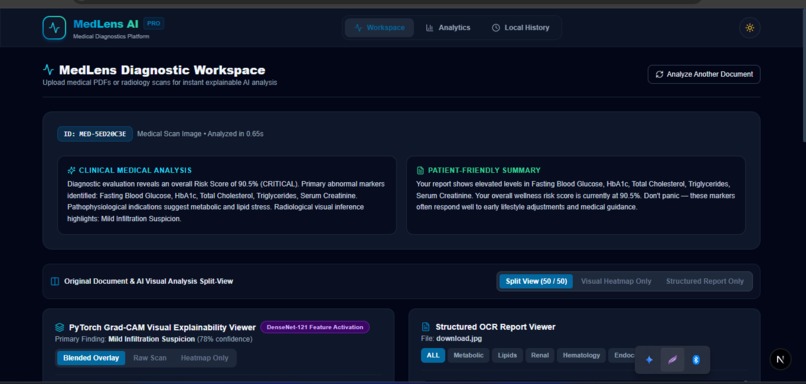The height and width of the screenshot is (384, 806).
Task: Click the Grad-CAM layers stack icon
Action: pyautogui.click(x=60, y=327)
